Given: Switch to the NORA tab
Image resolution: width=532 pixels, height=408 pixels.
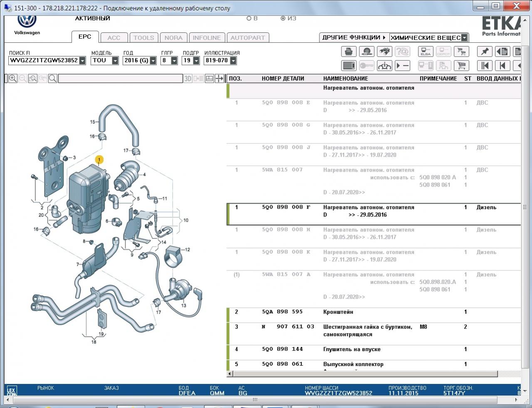Looking at the screenshot, I should [x=173, y=38].
